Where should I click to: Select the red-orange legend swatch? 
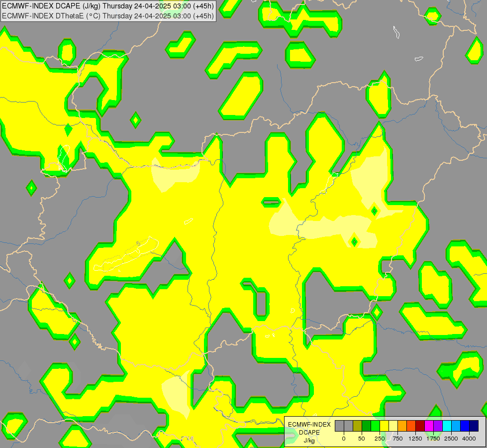pyautogui.click(x=411, y=426)
